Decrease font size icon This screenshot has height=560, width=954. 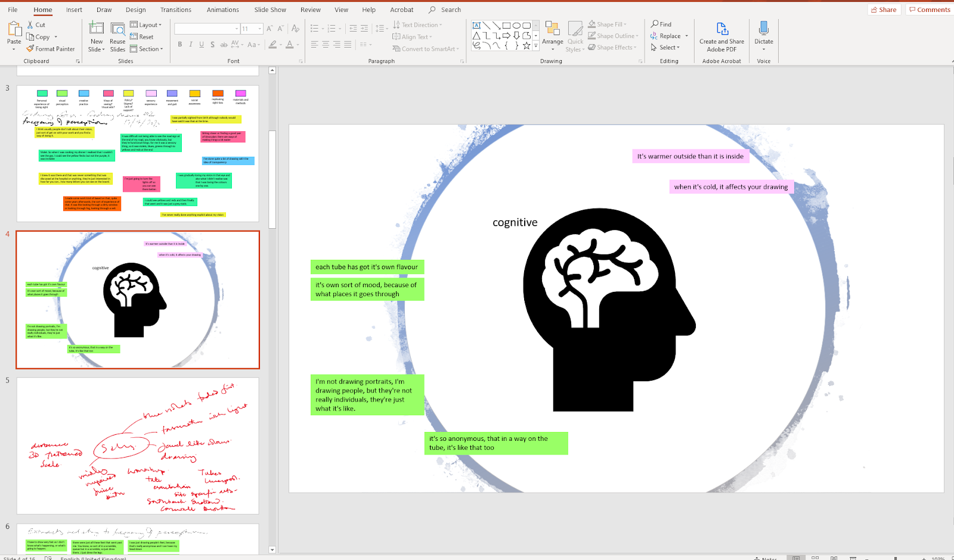tap(281, 29)
